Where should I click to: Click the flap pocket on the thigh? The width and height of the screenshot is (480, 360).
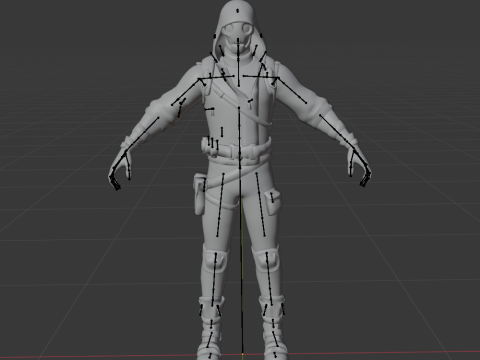coord(272,201)
